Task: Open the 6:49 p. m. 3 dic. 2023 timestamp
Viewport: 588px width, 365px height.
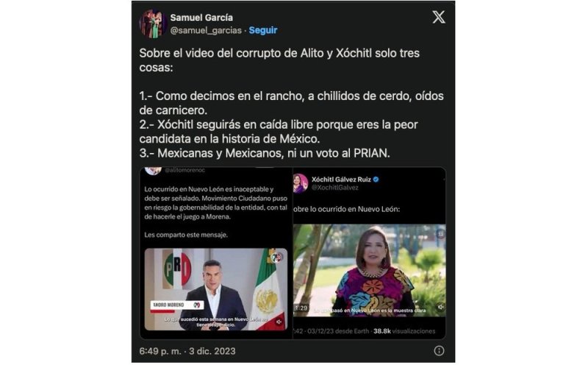Action: 187,351
